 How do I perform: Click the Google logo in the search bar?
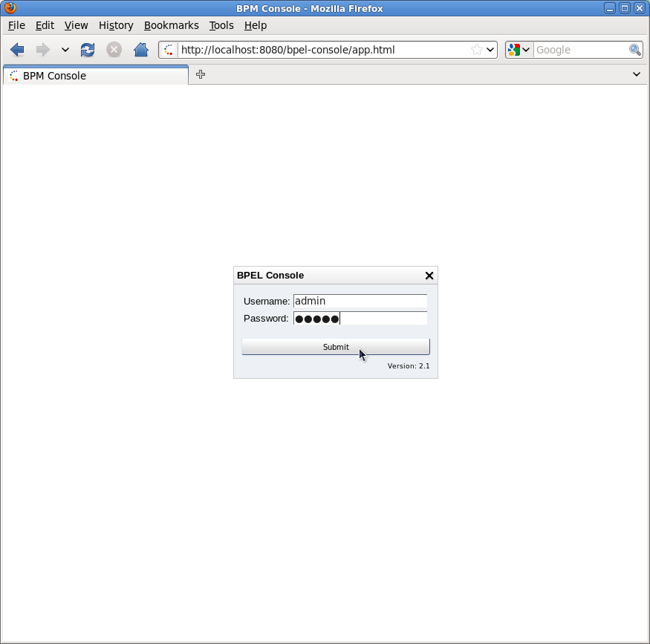coord(514,50)
